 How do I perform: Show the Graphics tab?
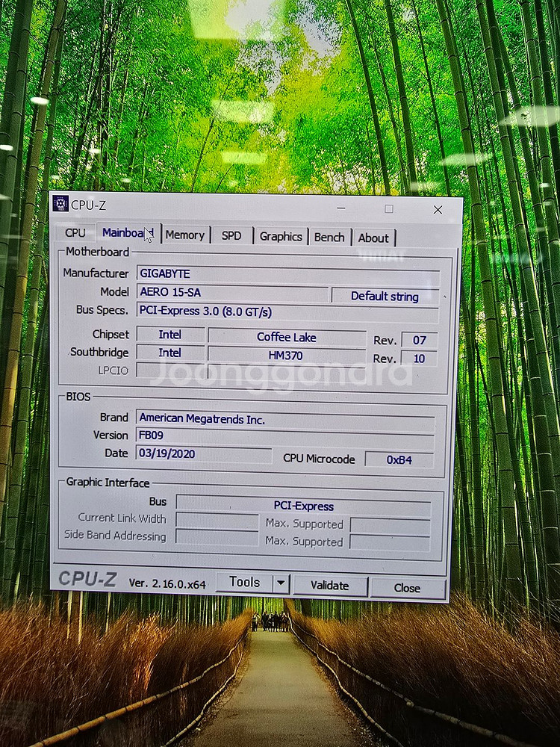pos(281,236)
